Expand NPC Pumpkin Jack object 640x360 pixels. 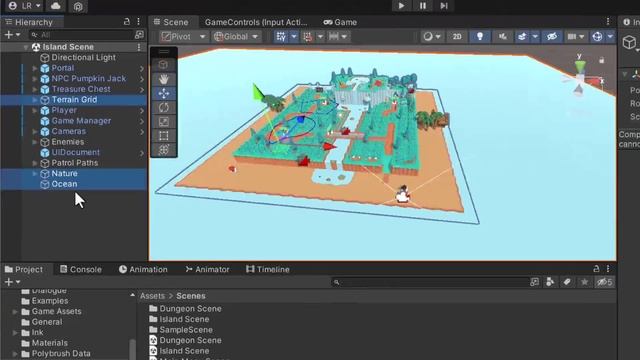pyautogui.click(x=35, y=79)
